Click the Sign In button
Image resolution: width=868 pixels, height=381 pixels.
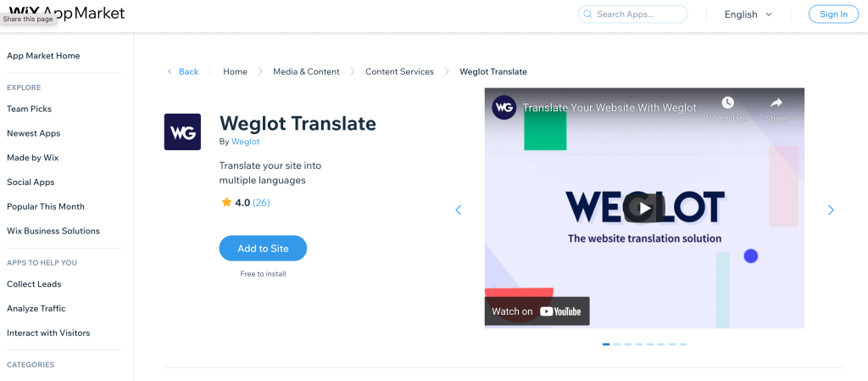[x=833, y=14]
